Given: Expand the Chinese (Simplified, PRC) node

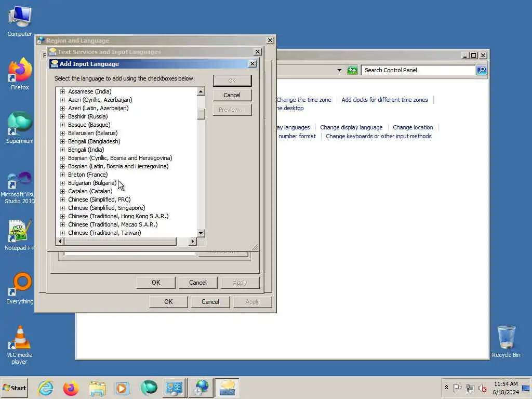Looking at the screenshot, I should click(62, 199).
